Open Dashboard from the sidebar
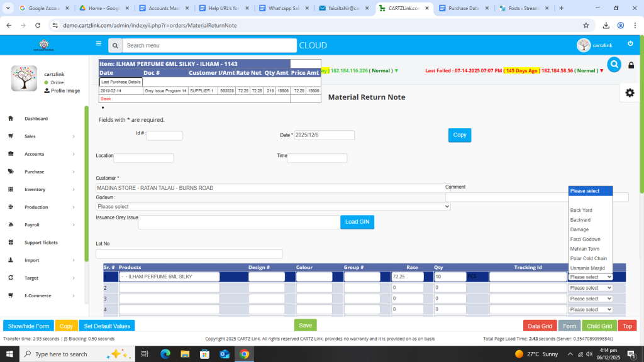The width and height of the screenshot is (644, 362). (36, 119)
